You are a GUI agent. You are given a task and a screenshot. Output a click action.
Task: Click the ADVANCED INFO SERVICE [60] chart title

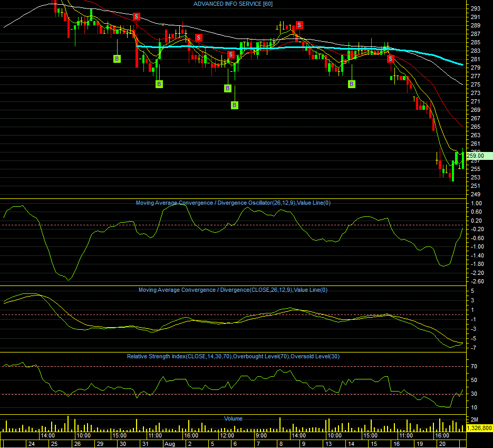tap(233, 4)
